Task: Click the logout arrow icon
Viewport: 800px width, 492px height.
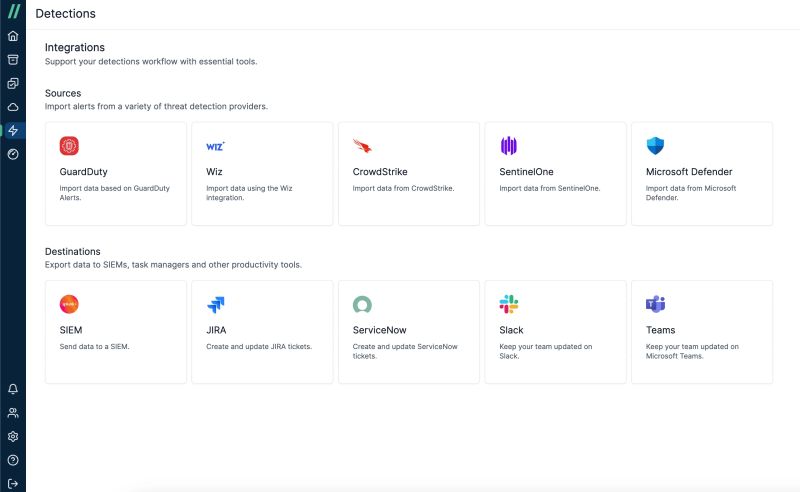Action: tap(13, 483)
